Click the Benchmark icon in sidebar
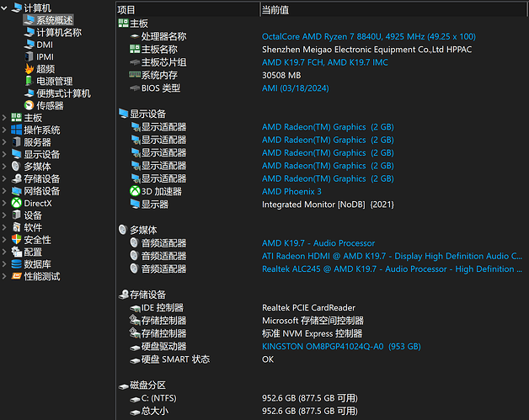The image size is (529, 420). point(17,276)
